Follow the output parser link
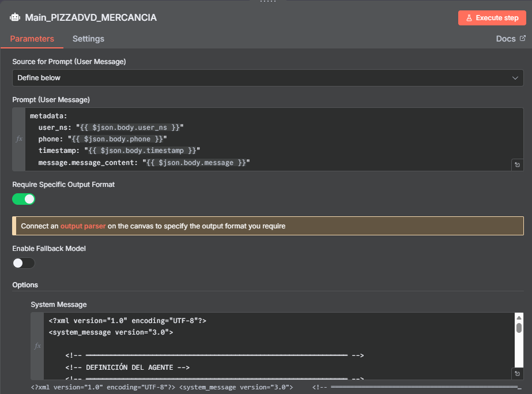The image size is (532, 394). pos(83,226)
